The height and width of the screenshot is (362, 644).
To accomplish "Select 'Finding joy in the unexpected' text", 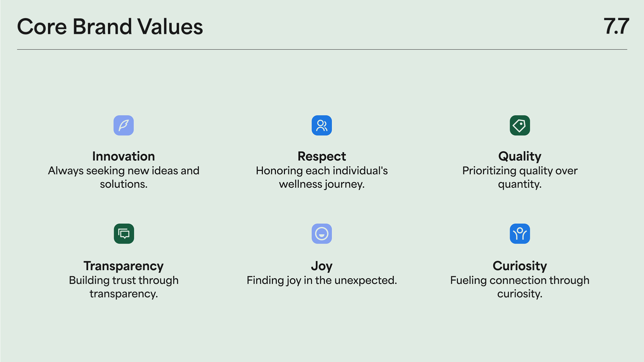I will pos(322,280).
